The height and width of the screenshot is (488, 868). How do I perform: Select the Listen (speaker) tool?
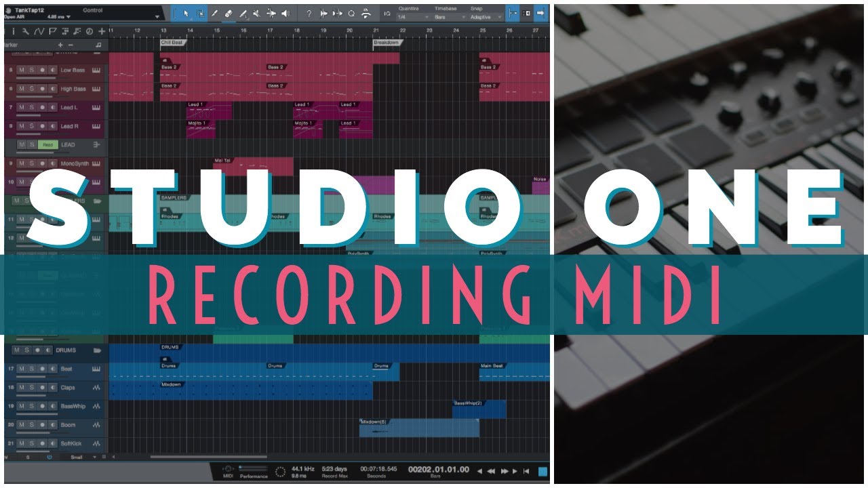click(x=285, y=13)
